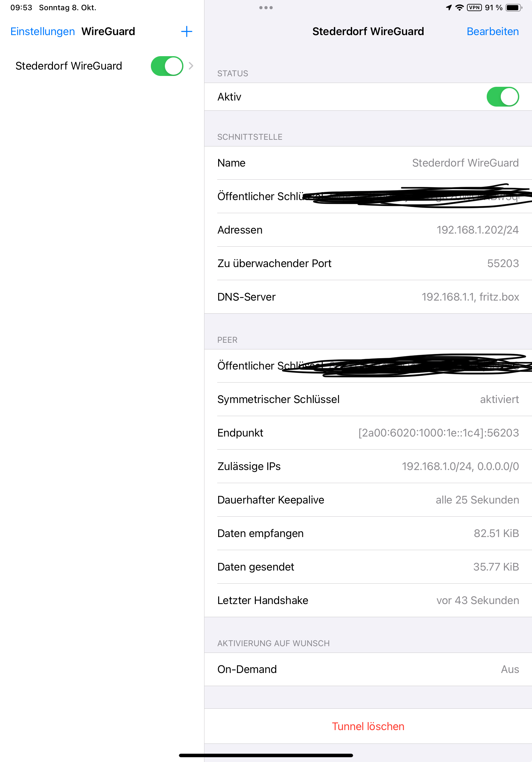
Task: Delete tunnel via Tunnel löschen
Action: [368, 727]
